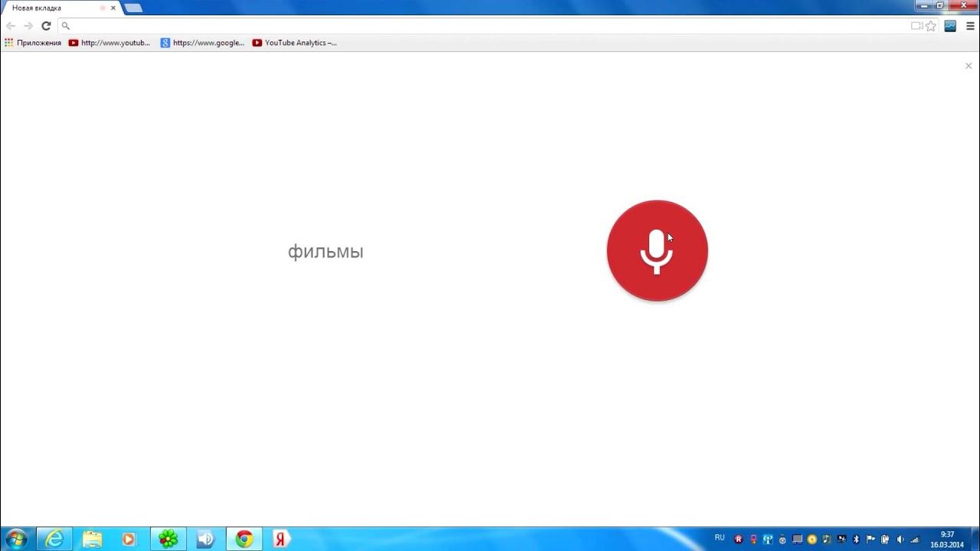Click the music note tray icon
Screen dimensions: 980x551
[827, 539]
